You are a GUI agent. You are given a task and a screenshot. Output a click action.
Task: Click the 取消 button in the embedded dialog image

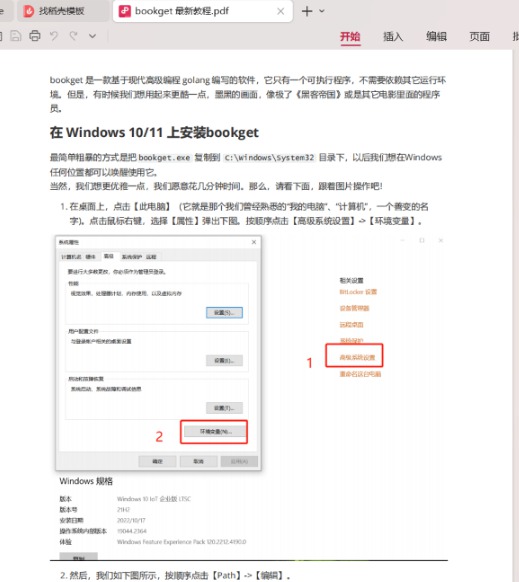tap(198, 461)
